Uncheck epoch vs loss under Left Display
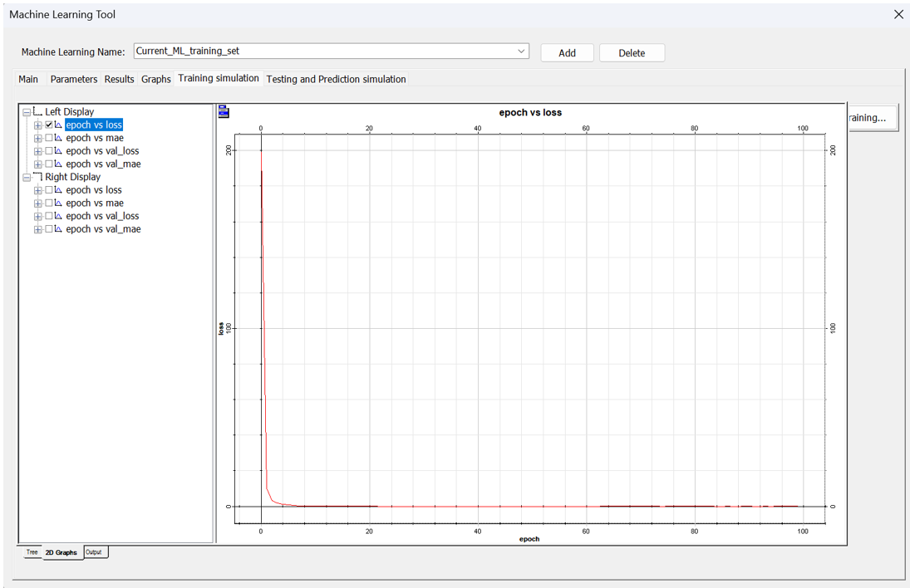910x588 pixels. [x=48, y=125]
